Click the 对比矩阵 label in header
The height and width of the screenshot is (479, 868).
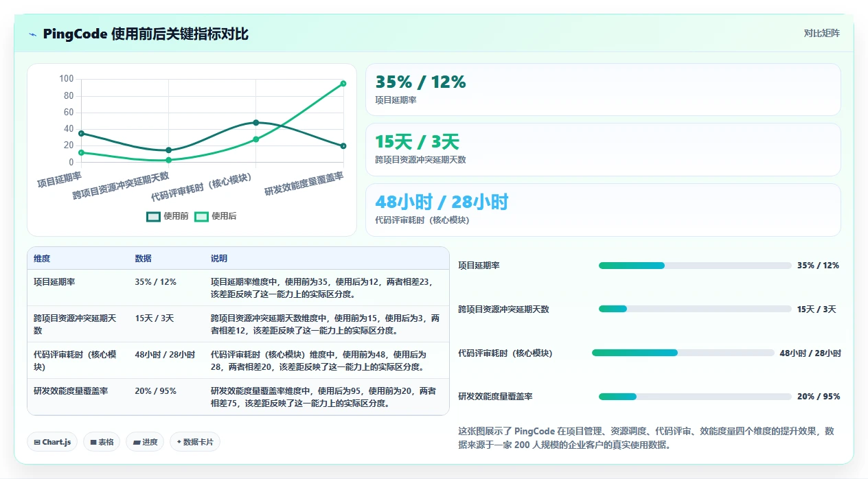[821, 33]
